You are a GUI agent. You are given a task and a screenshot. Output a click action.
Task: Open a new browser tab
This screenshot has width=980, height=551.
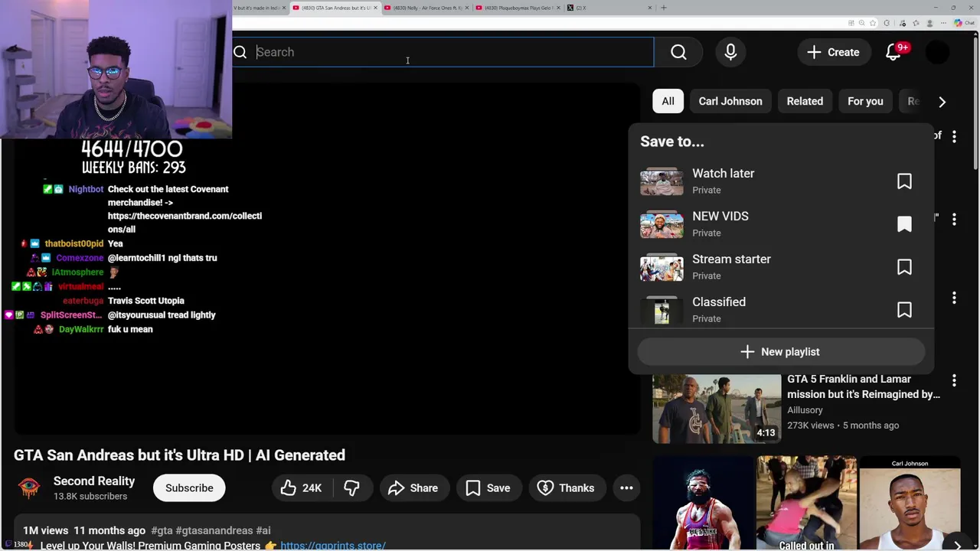(x=664, y=8)
